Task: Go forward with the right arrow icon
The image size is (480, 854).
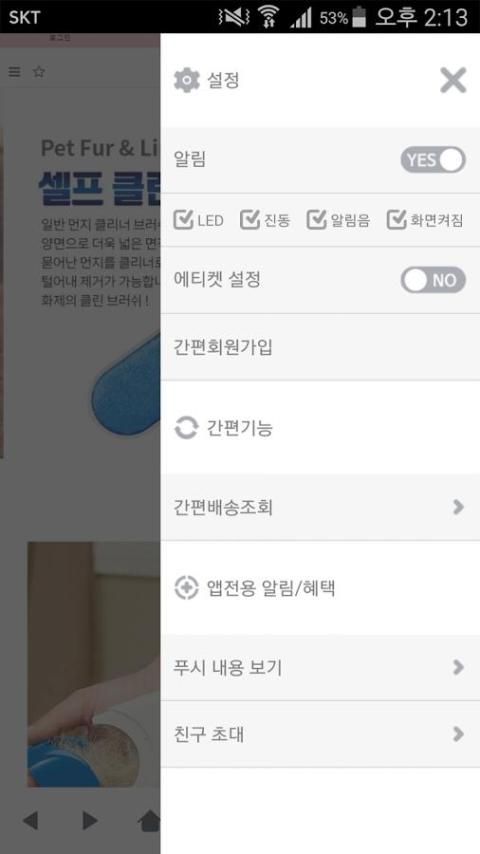Action: [90, 820]
